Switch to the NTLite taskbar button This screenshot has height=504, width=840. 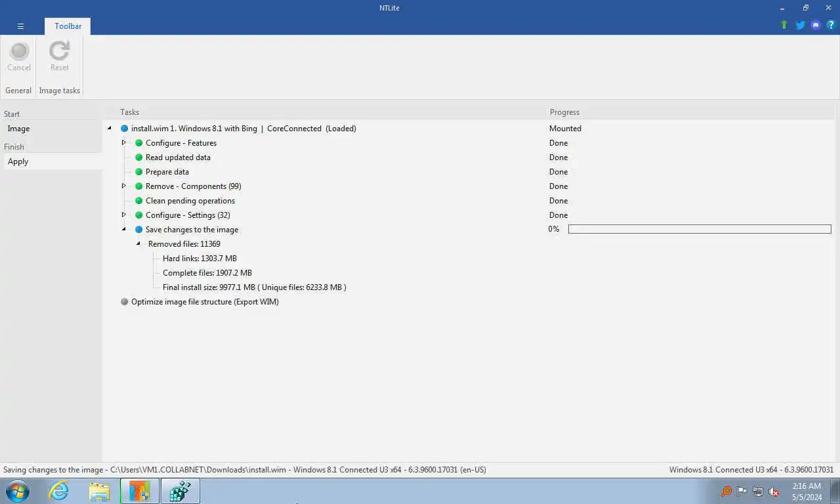[140, 491]
